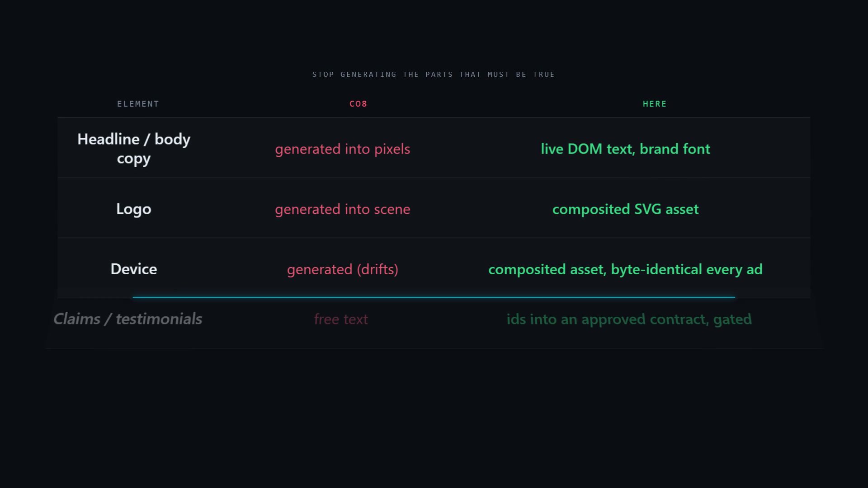The height and width of the screenshot is (488, 868).
Task: Select the Logo row label
Action: (134, 209)
